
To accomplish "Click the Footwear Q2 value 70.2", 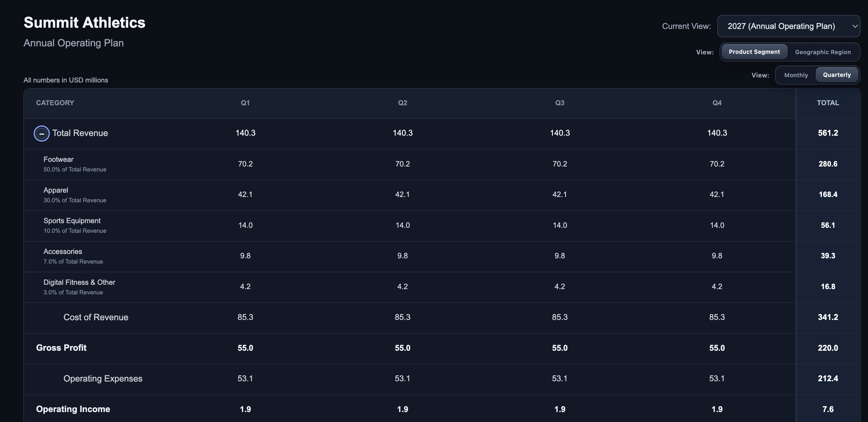I will [x=402, y=164].
